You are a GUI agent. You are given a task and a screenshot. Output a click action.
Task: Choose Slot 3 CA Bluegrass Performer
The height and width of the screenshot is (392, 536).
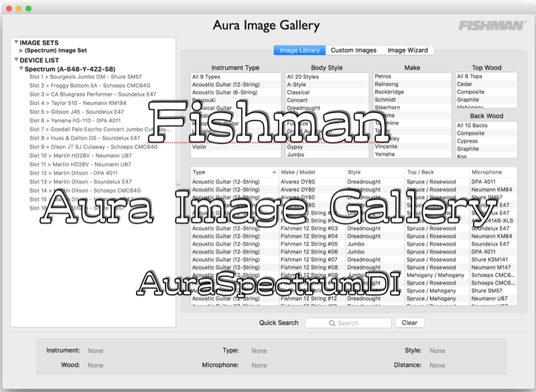[x=92, y=94]
